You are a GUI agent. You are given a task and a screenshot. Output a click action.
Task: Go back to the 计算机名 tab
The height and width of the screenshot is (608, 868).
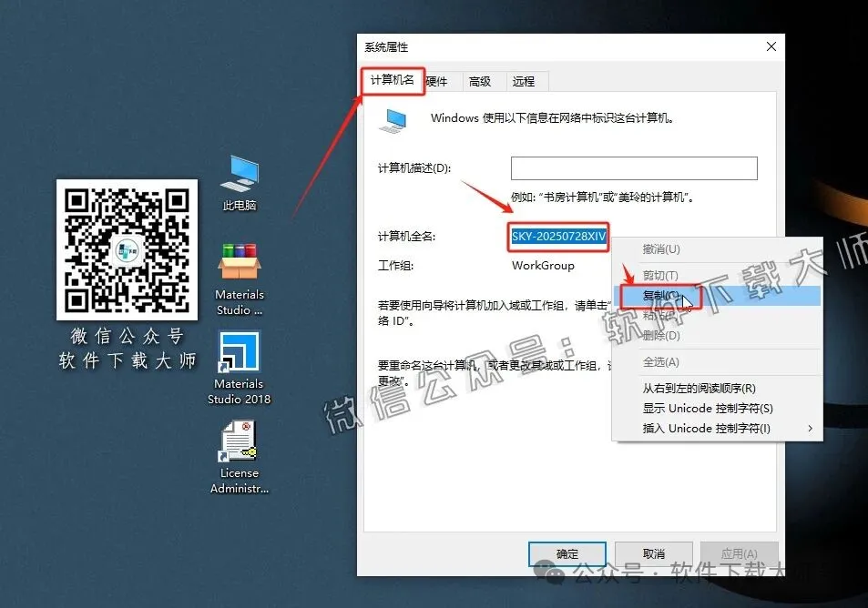click(x=392, y=81)
